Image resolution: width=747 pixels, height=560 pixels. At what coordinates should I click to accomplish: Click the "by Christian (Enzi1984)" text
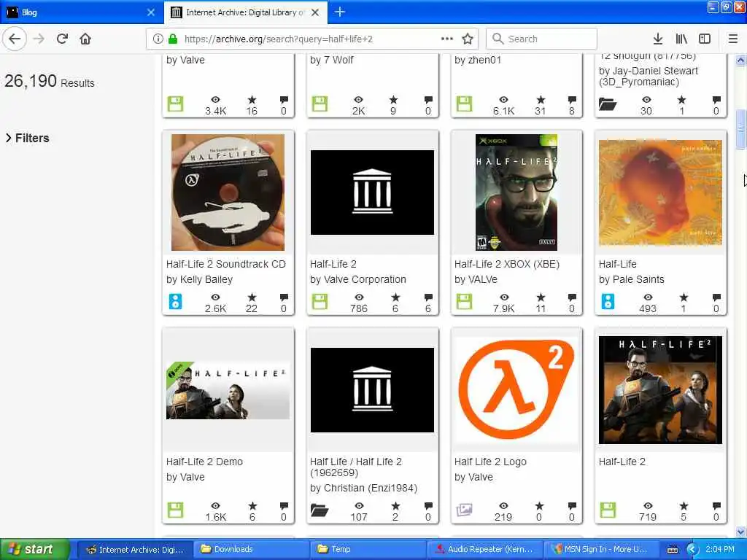(363, 488)
